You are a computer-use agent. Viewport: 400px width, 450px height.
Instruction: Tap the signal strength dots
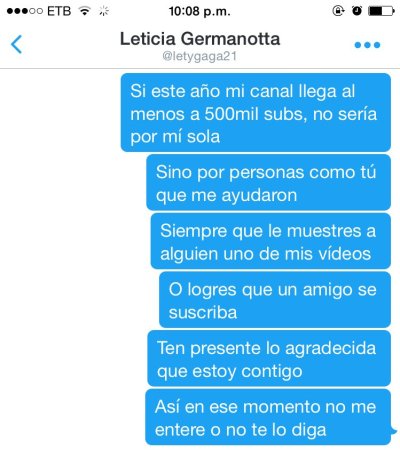tap(25, 11)
